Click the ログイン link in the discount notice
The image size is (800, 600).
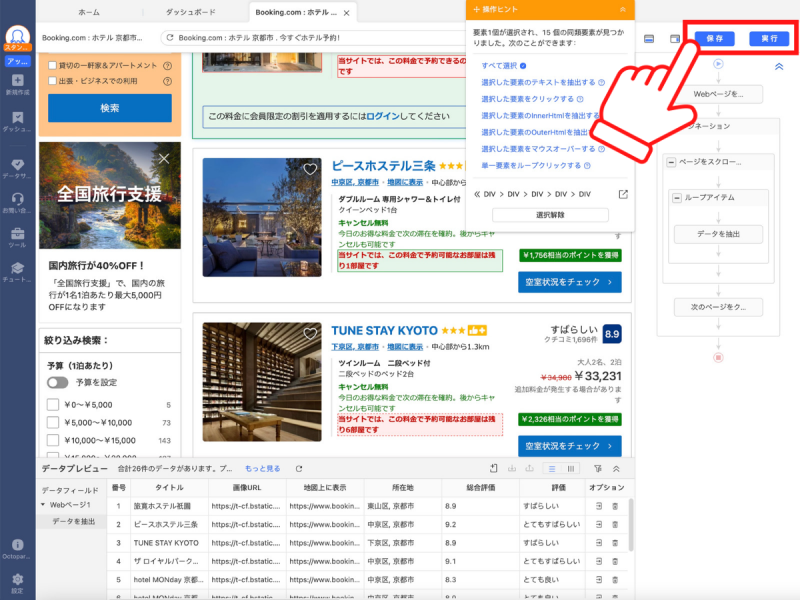point(383,116)
